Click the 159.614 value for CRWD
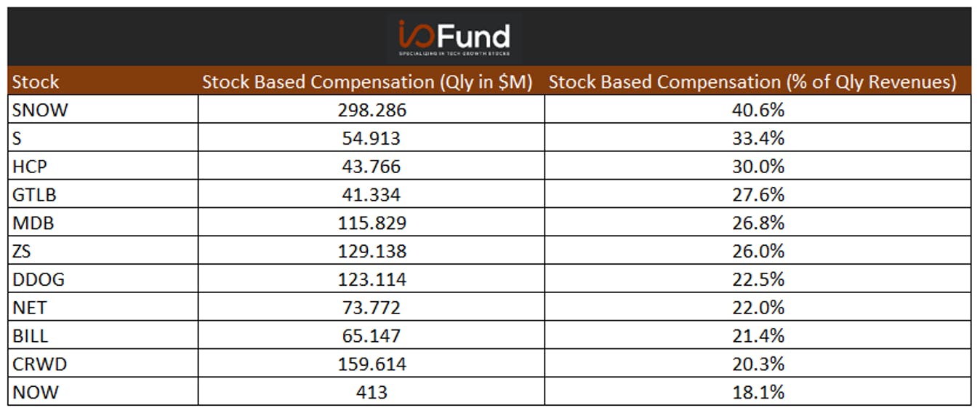This screenshot has height=416, width=980. pyautogui.click(x=371, y=364)
